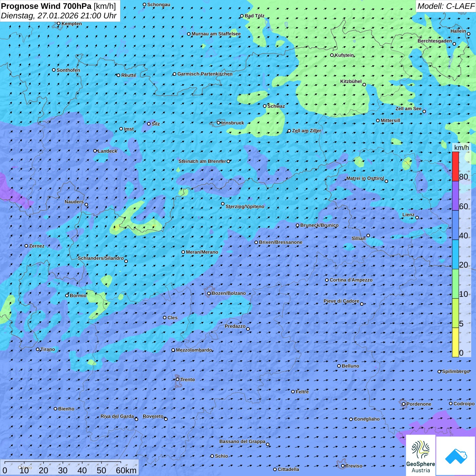
Task: Click the Cortina d'Ampezzo label
Action: (351, 280)
